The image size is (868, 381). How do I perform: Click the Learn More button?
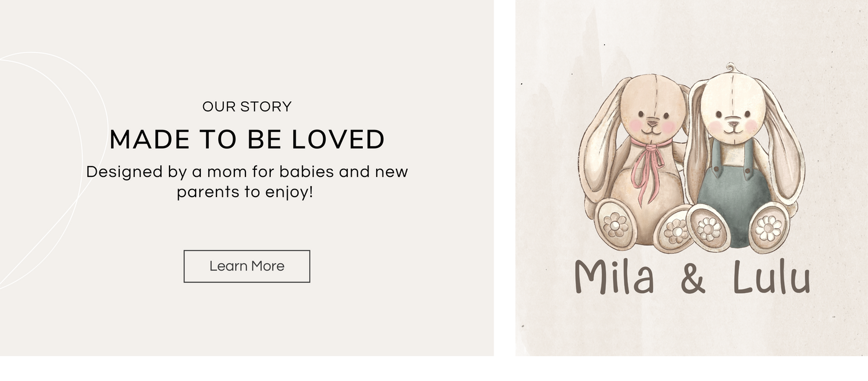247,266
